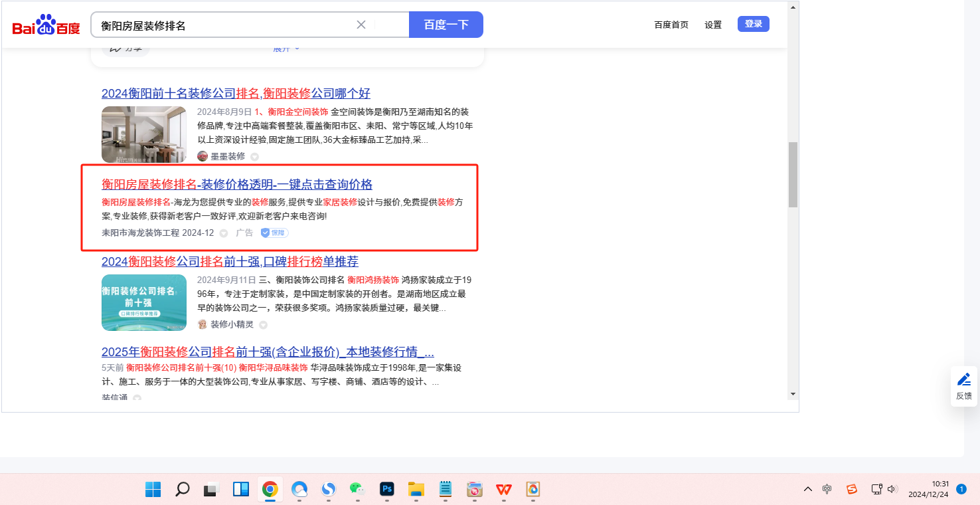This screenshot has height=505, width=980.
Task: Open dropdown beside 耒阳市海龙装饰工程 2024-12
Action: pos(224,233)
